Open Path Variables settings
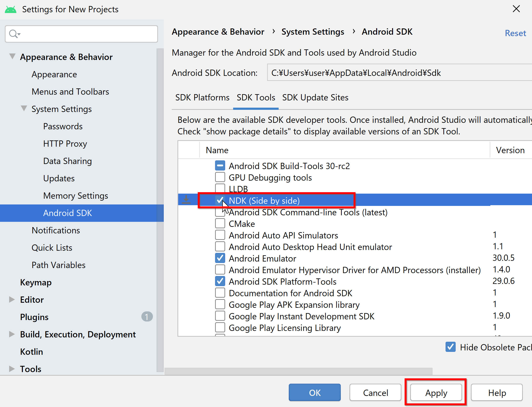Image resolution: width=532 pixels, height=407 pixels. 58,265
